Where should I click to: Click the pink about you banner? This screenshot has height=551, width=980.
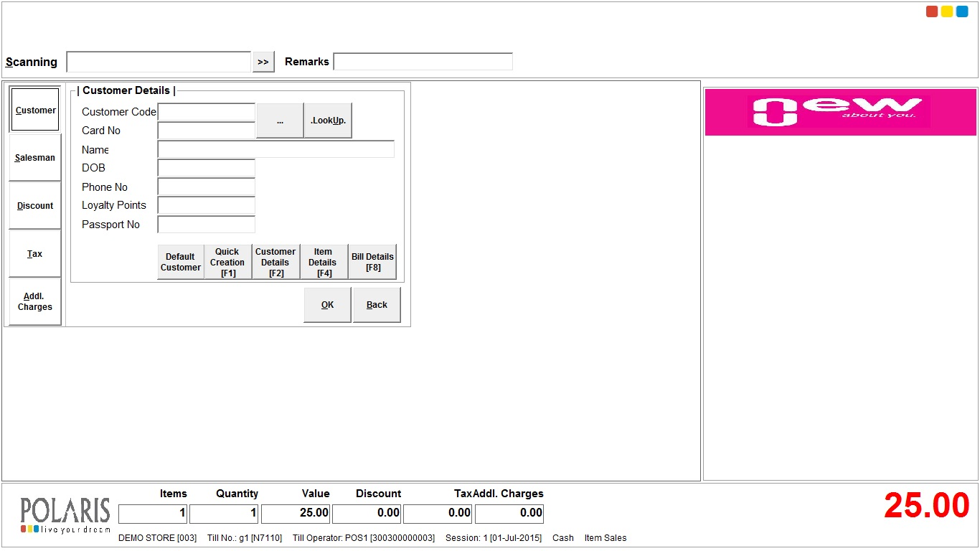840,112
